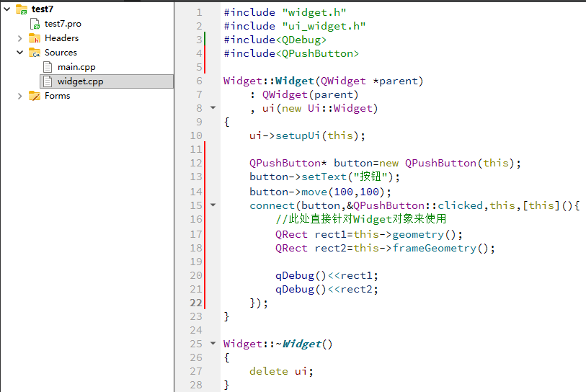The height and width of the screenshot is (392, 586).
Task: Click frameGeometry() call on line 18
Action: [x=440, y=249]
